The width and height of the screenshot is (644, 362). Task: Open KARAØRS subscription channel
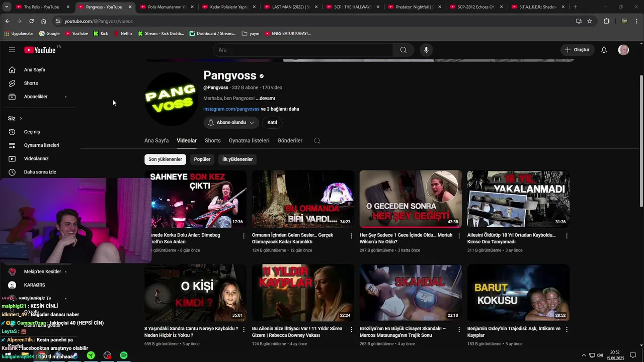[34, 285]
